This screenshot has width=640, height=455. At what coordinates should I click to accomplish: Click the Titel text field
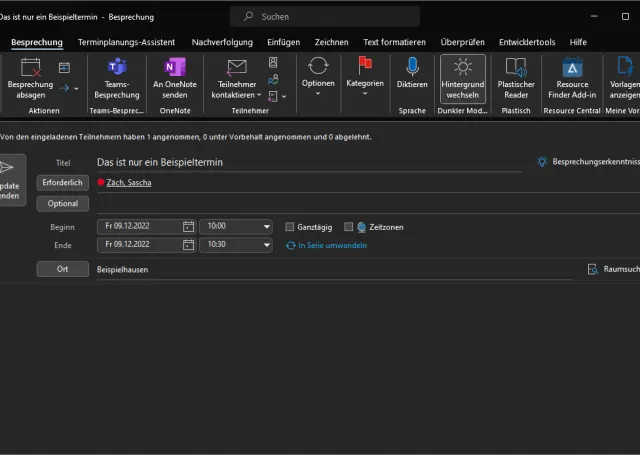coord(308,162)
